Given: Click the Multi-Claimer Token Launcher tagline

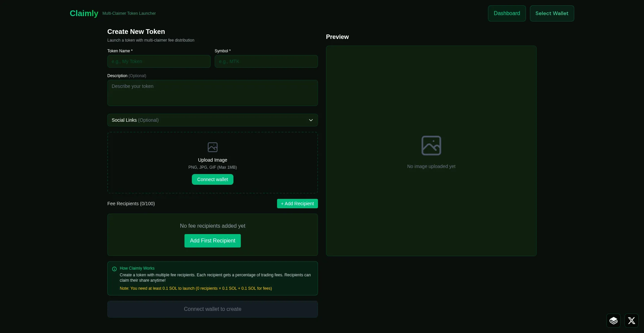Looking at the screenshot, I should point(129,13).
